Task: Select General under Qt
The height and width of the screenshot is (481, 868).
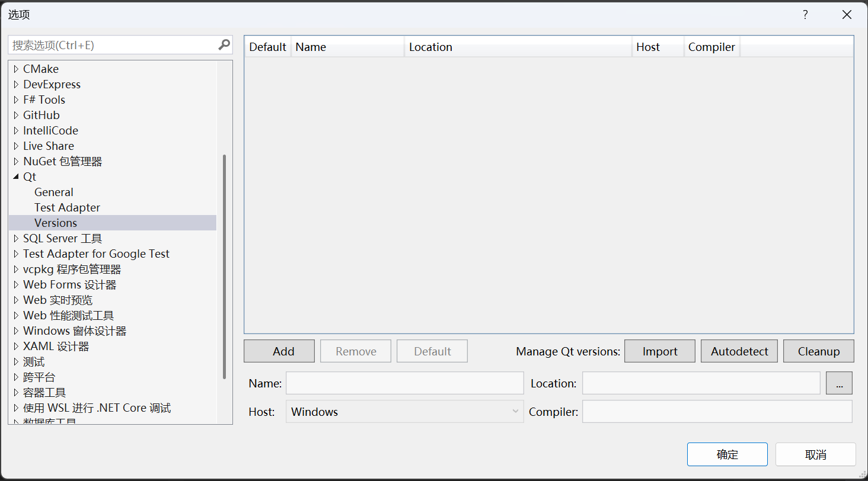Action: point(53,192)
